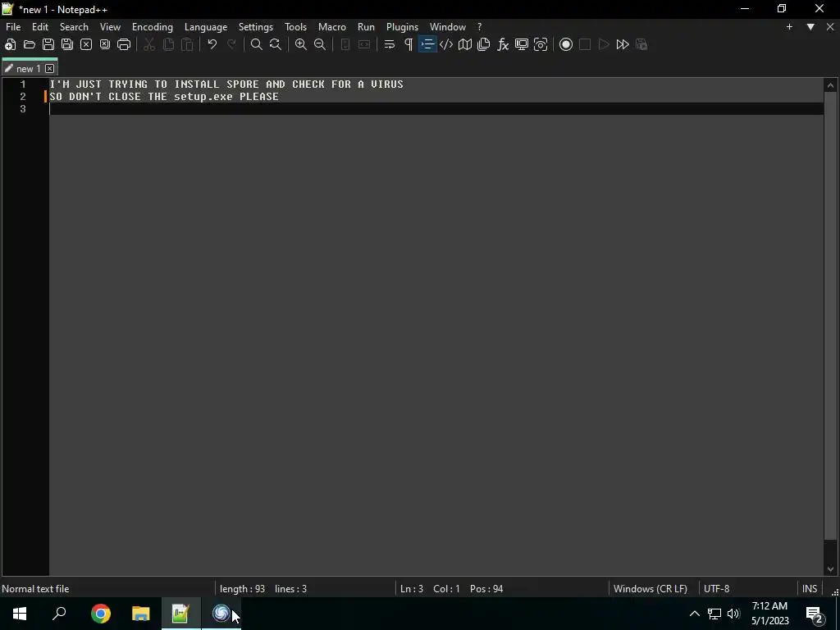This screenshot has height=630, width=840.
Task: Open Function List panel icon
Action: (503, 44)
